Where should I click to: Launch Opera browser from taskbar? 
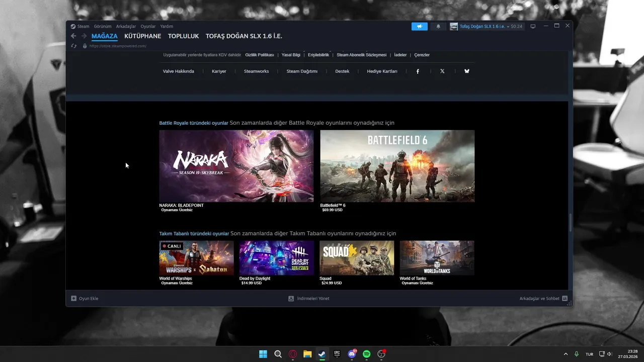coord(293,354)
